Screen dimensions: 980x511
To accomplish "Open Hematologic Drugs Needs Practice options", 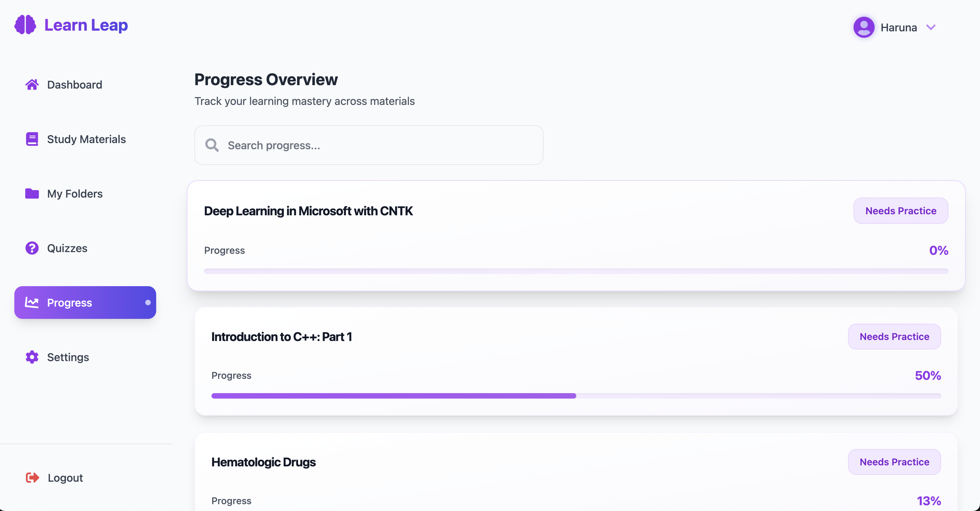I will (x=894, y=462).
